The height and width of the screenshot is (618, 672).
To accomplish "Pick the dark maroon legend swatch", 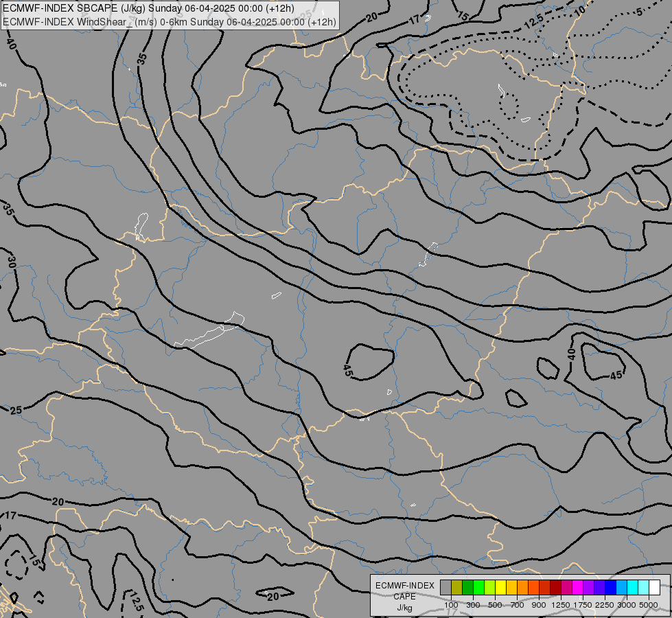I will click(555, 588).
